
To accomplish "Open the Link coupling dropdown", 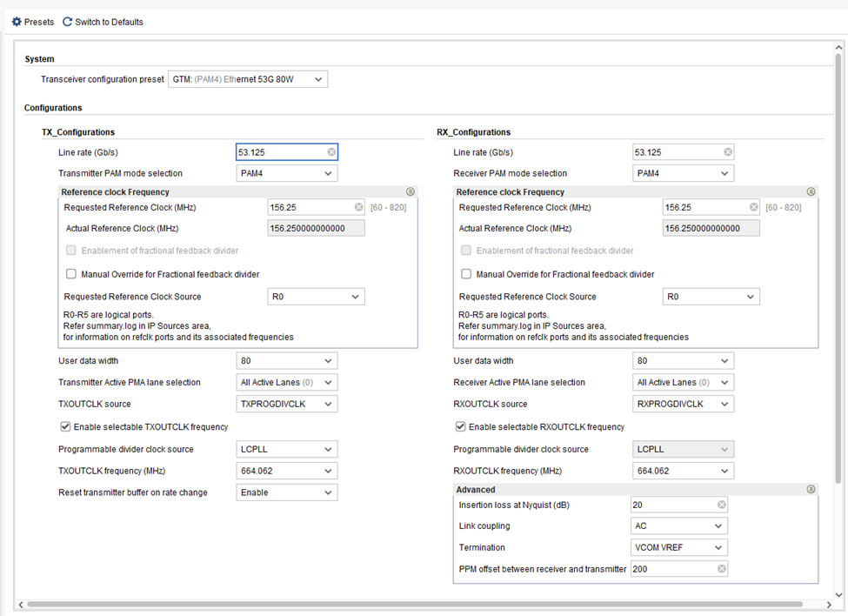I will (x=679, y=526).
